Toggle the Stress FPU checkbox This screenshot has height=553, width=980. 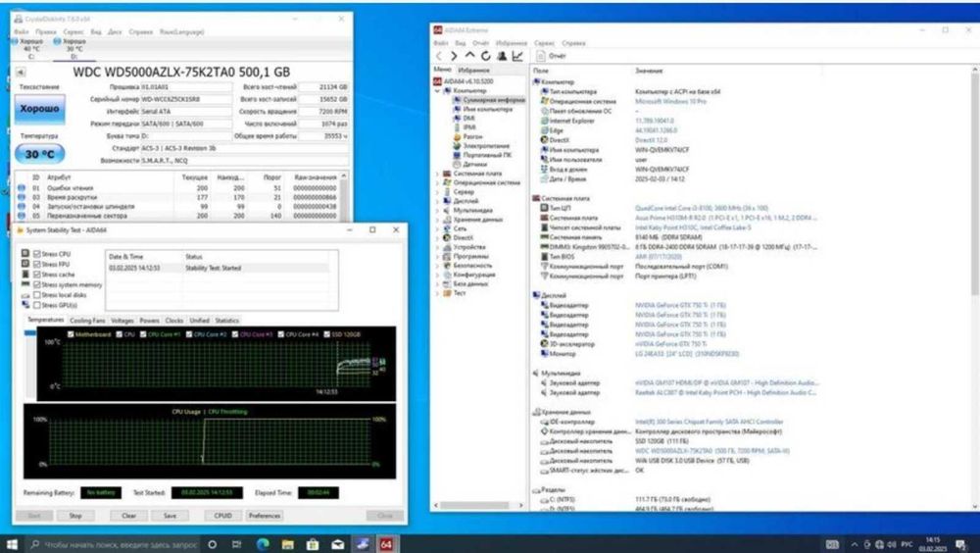tap(37, 264)
